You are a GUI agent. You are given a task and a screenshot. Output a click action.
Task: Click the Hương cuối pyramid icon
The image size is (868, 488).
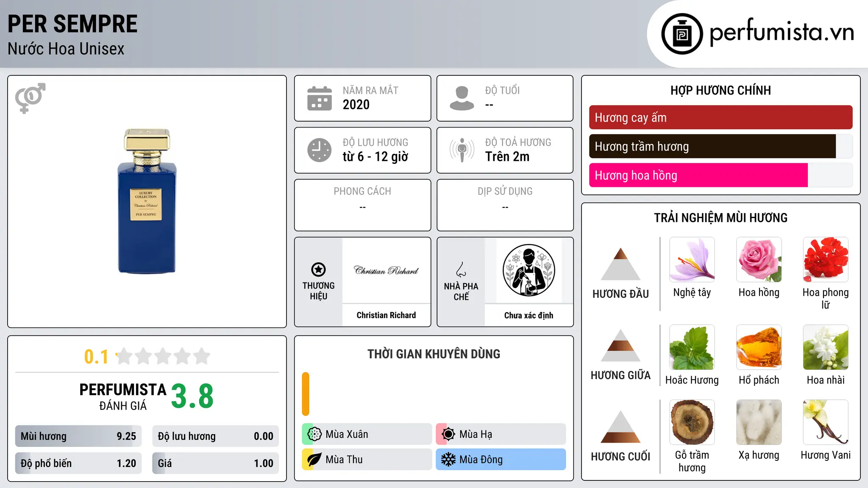(620, 427)
